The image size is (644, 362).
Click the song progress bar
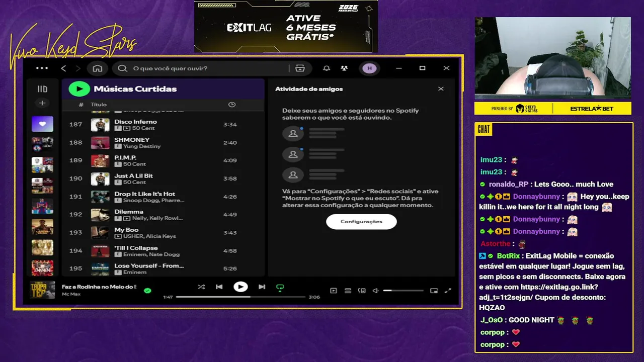click(x=240, y=297)
